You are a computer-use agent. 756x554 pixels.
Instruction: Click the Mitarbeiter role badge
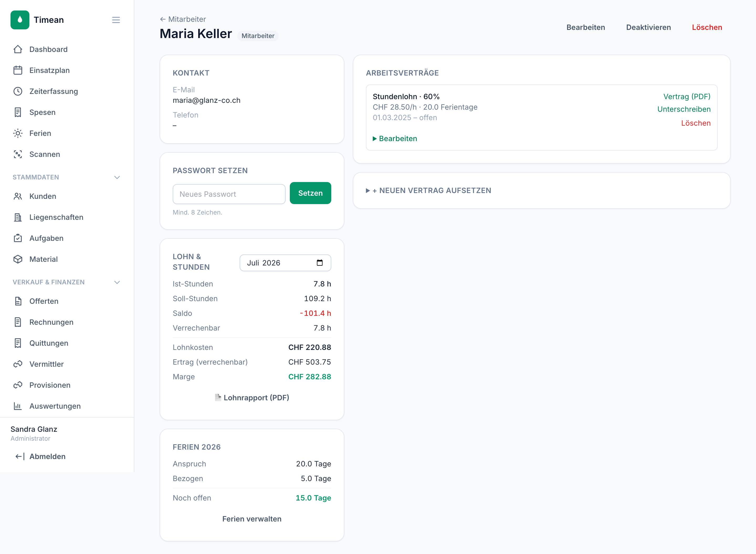258,36
